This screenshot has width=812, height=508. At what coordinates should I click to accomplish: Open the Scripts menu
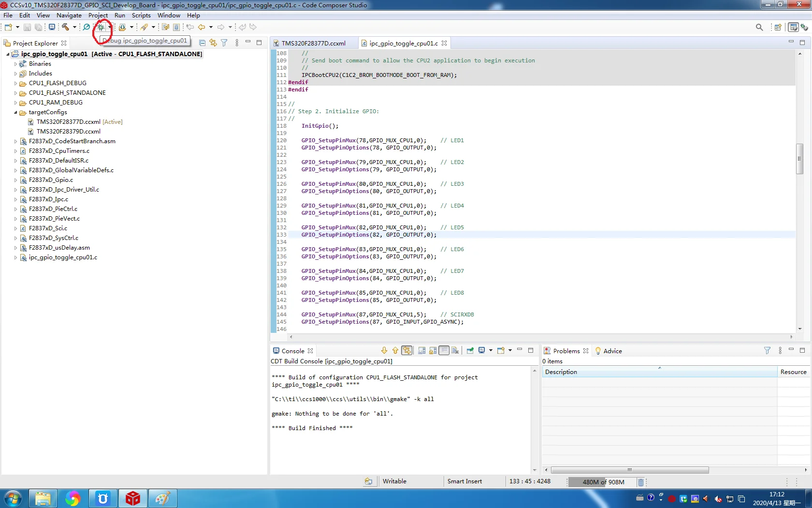[141, 15]
